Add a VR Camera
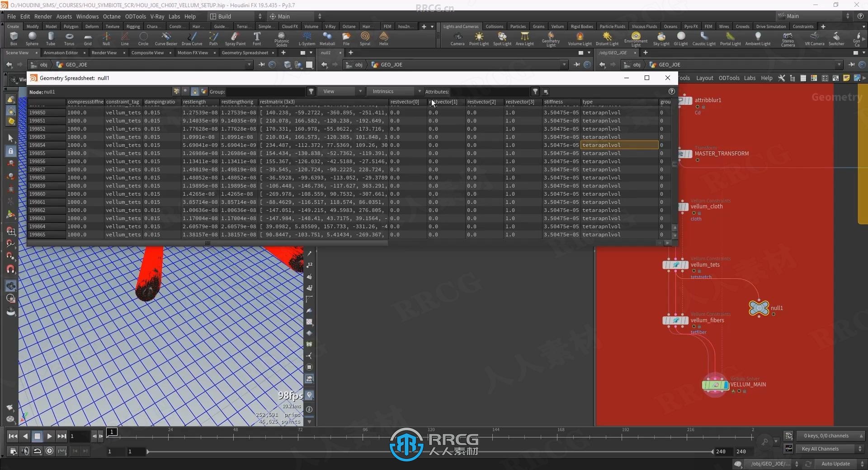This screenshot has width=868, height=470. [814, 39]
